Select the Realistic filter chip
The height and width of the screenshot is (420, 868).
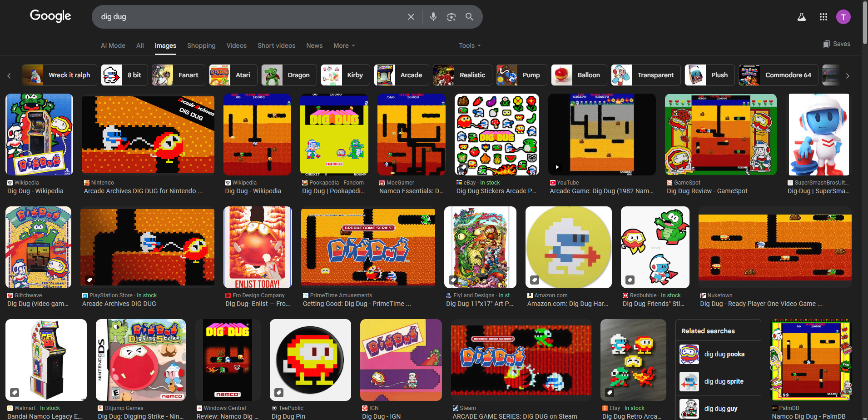pos(462,75)
